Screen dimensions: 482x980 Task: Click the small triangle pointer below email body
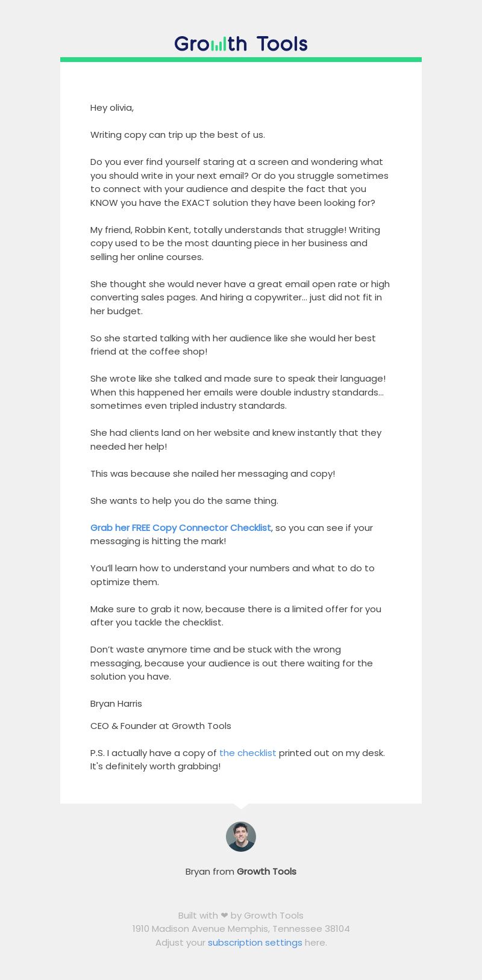[x=241, y=806]
